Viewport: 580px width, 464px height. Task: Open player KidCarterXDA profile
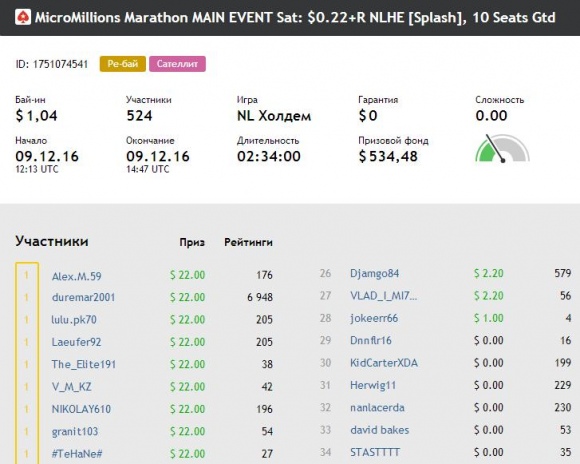(x=384, y=363)
